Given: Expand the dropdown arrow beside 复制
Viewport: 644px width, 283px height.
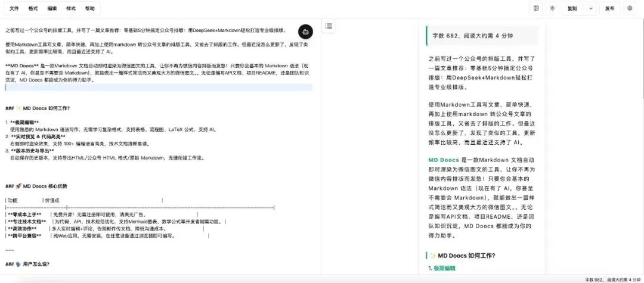Looking at the screenshot, I should (591, 8).
